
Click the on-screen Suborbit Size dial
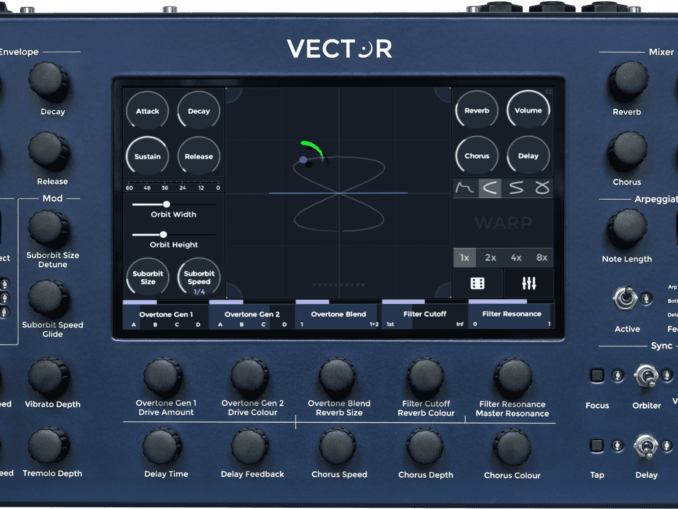click(147, 277)
